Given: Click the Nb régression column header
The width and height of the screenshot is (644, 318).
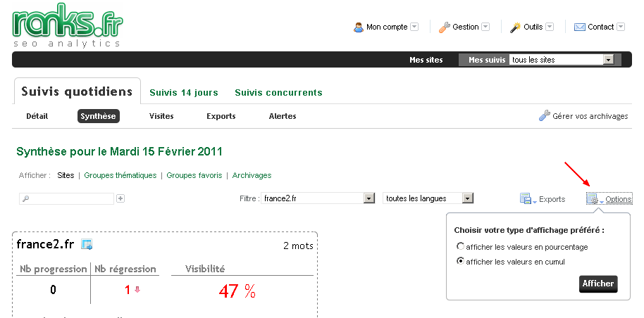Looking at the screenshot, I should [x=125, y=269].
